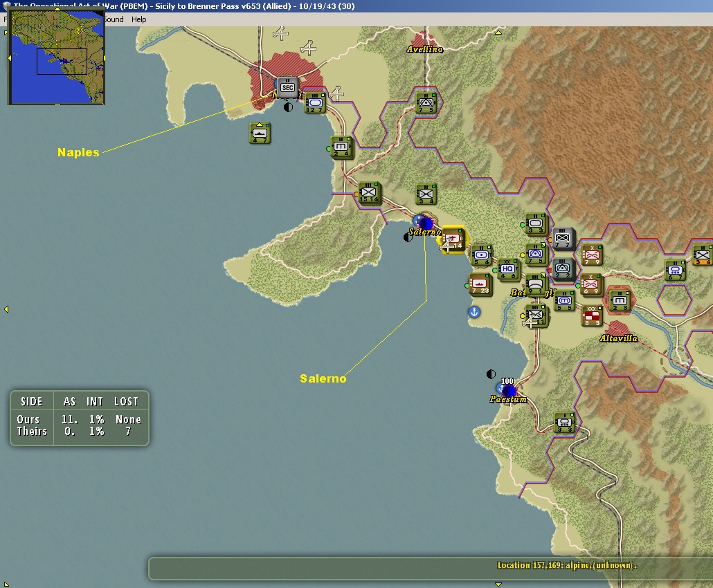
Task: Select the engineer unit rated 2-4 on the coast
Action: 341,147
